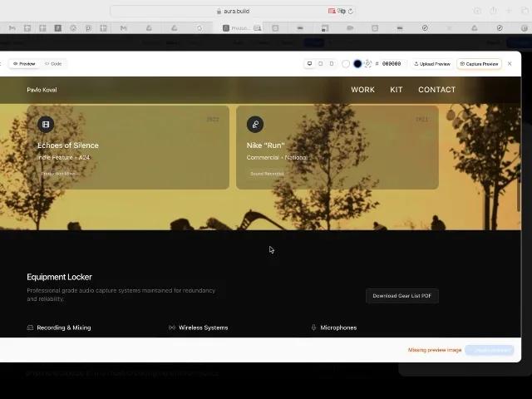This screenshot has width=532, height=399.
Task: Click the hex color input field 000000
Action: [x=392, y=64]
